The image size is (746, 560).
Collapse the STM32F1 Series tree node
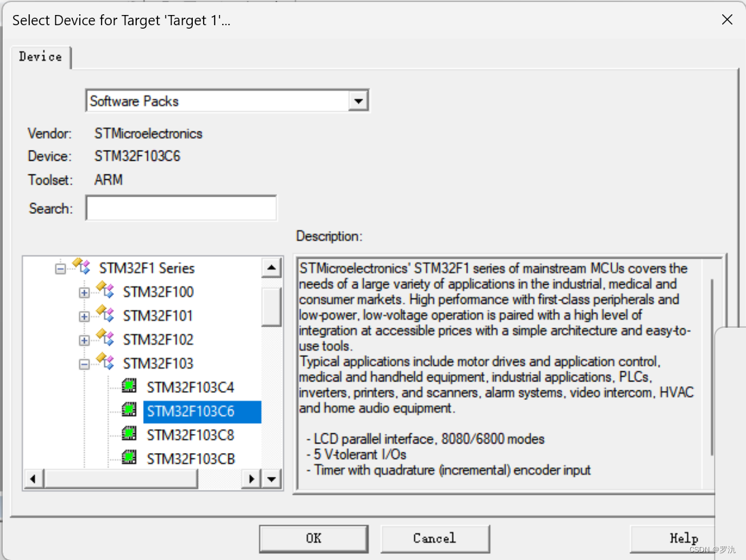(x=61, y=269)
